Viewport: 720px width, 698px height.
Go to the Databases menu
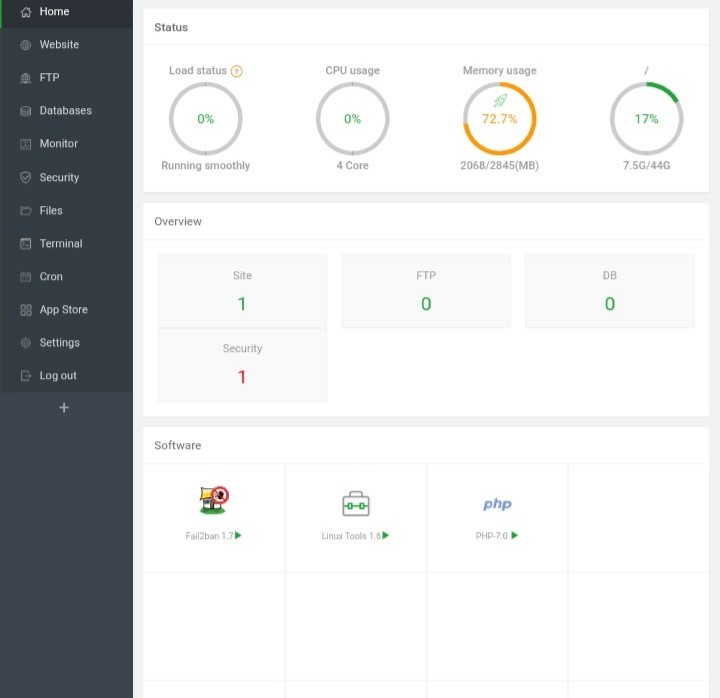[x=65, y=111]
